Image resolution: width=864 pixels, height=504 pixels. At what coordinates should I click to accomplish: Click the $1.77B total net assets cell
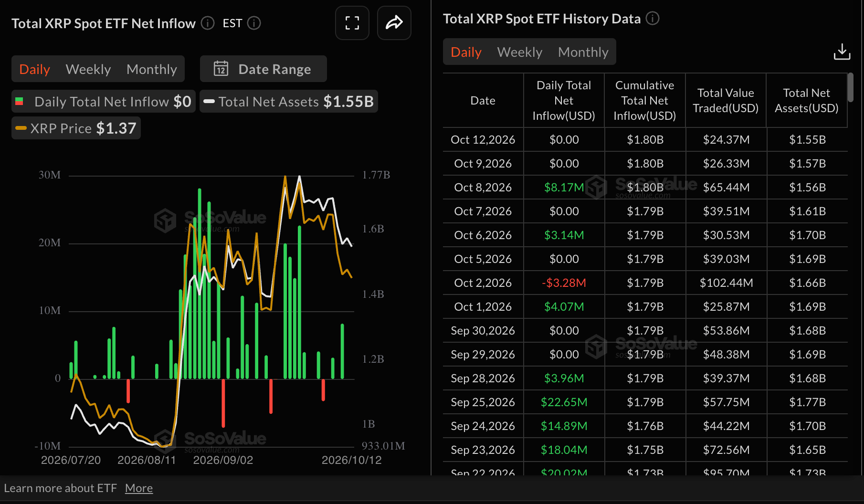[x=807, y=402]
